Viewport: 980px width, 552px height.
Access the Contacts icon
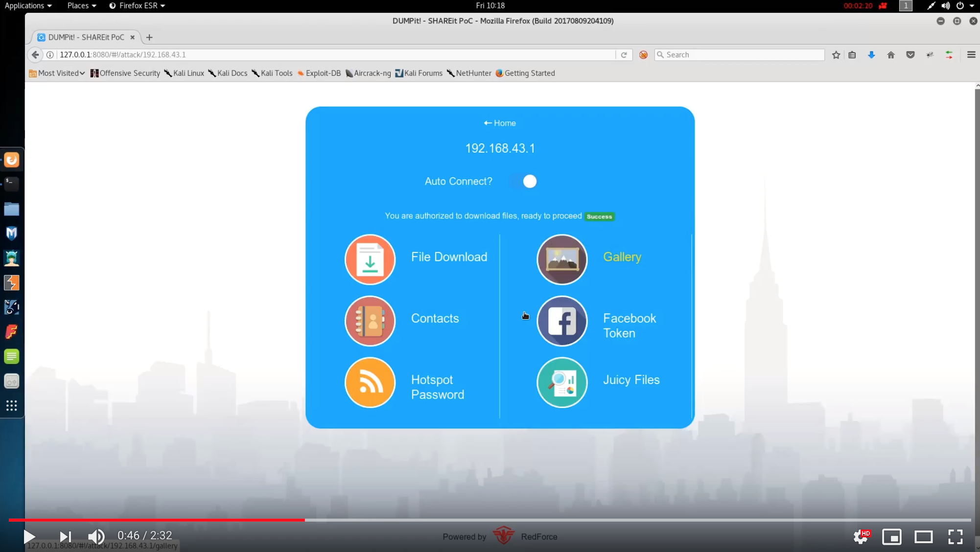(x=370, y=321)
